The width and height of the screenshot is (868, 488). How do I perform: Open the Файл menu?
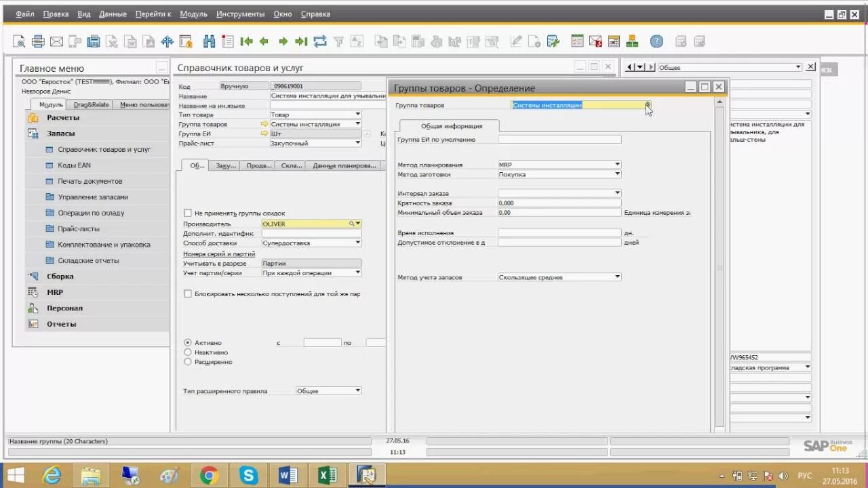pyautogui.click(x=25, y=14)
